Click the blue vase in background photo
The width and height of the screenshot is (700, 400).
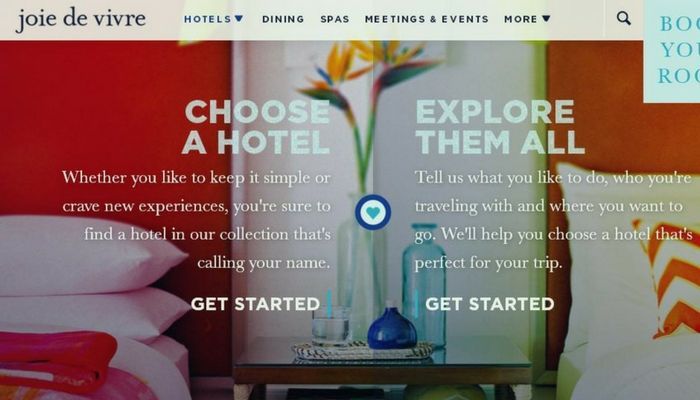[392, 328]
